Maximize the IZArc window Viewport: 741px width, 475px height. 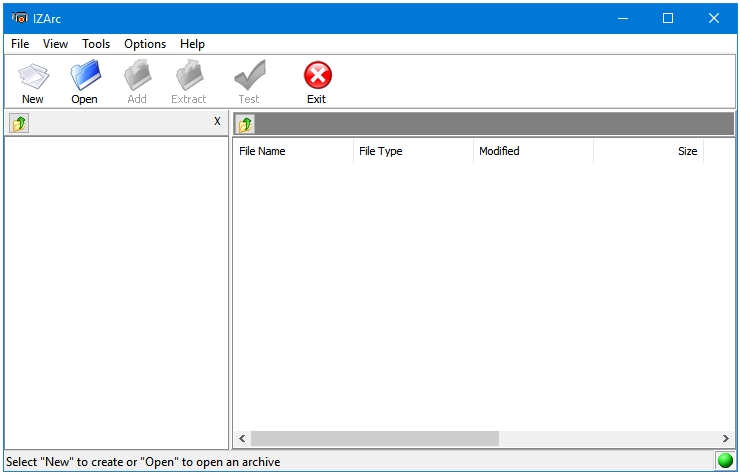pos(668,18)
